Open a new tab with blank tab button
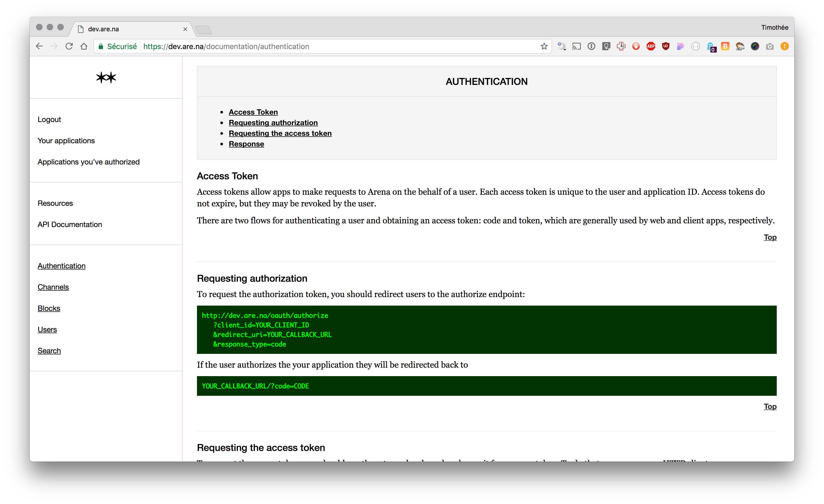 tap(203, 30)
